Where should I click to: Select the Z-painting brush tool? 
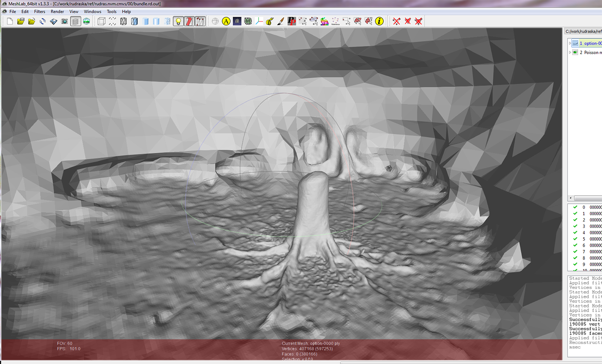click(x=281, y=21)
